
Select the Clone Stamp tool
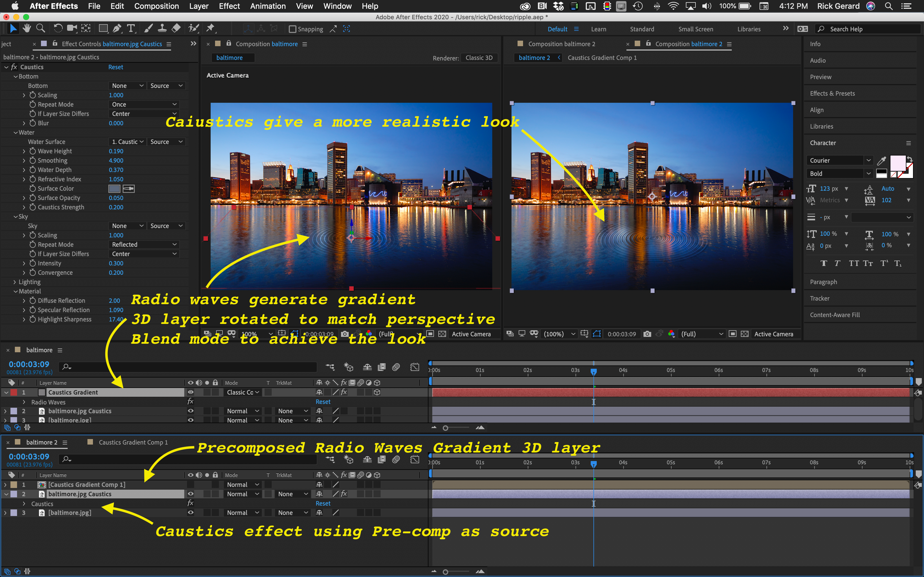click(x=162, y=28)
